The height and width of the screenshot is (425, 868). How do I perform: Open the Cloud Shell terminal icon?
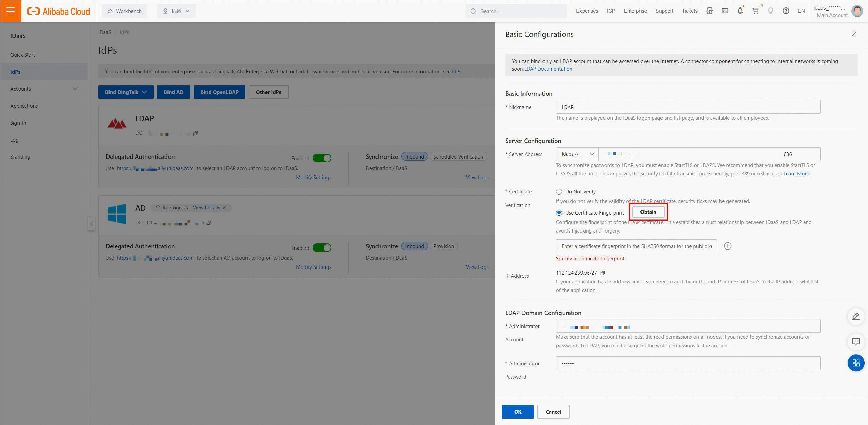(725, 11)
